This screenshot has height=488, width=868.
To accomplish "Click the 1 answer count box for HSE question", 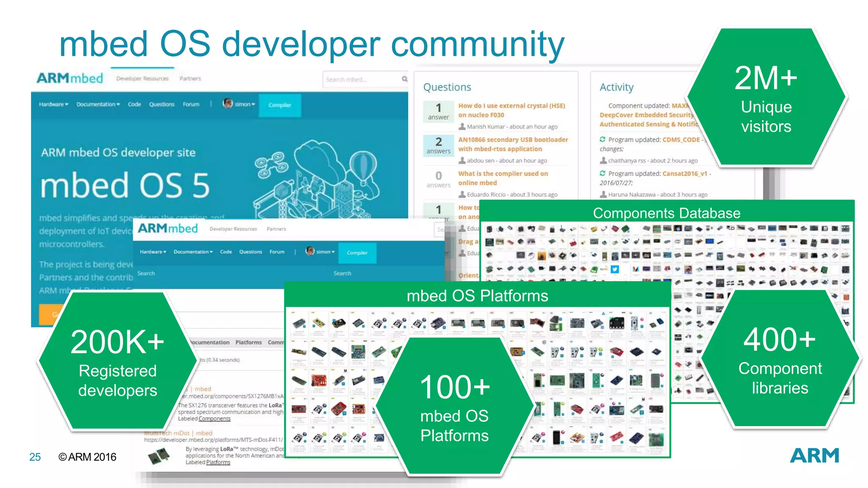I will 439,112.
